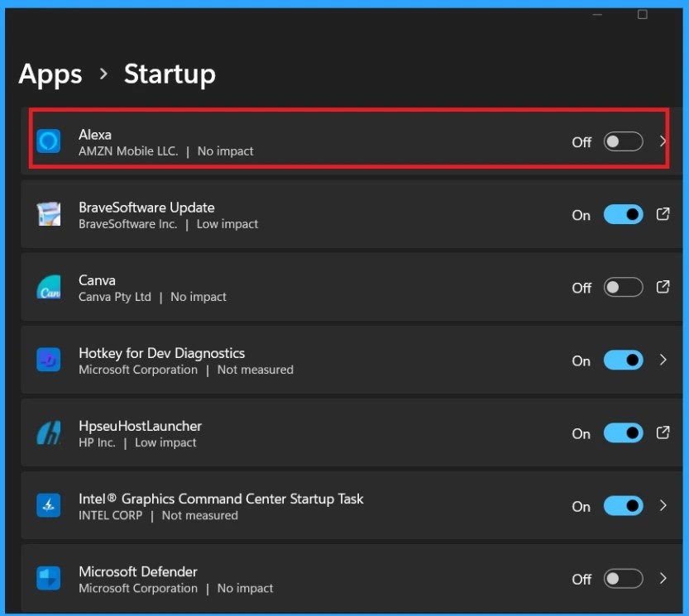This screenshot has width=689, height=616.
Task: Expand the Alexa entry chevron
Action: pyautogui.click(x=662, y=141)
